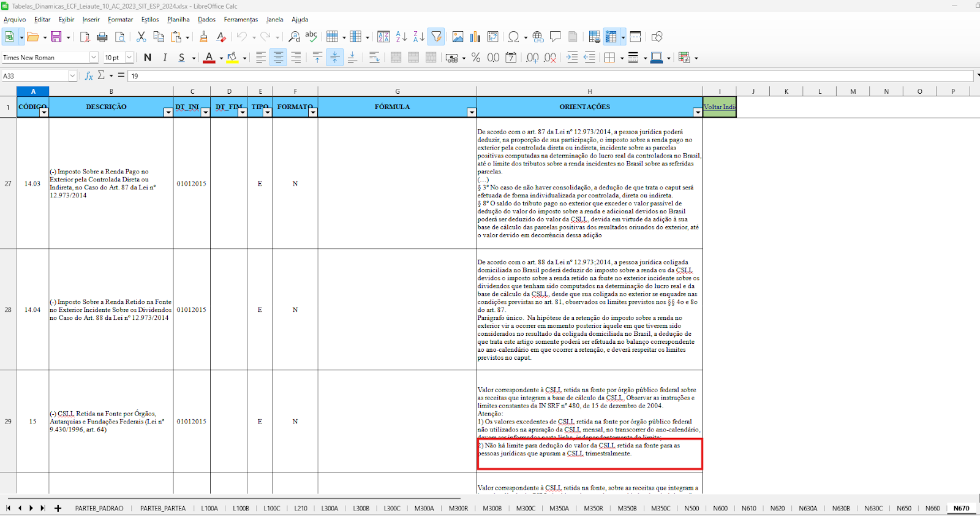Define print area icon
Screen dimensions: 980x516
[594, 37]
